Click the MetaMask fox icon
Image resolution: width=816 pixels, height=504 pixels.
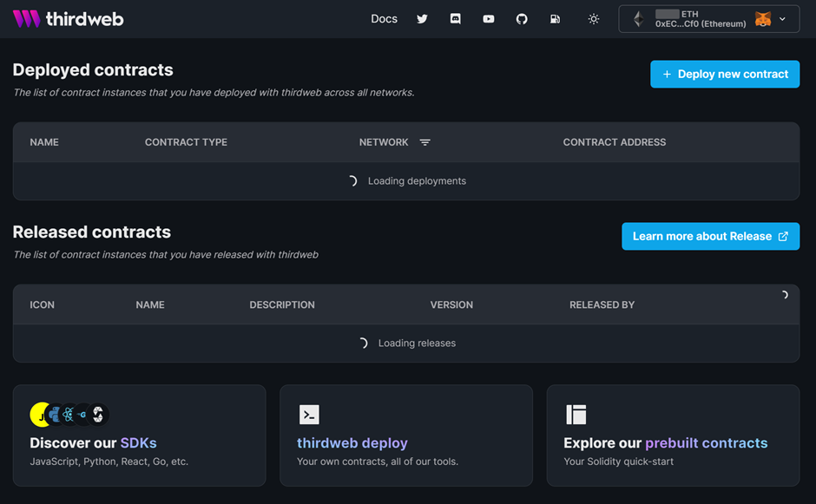[x=763, y=19]
